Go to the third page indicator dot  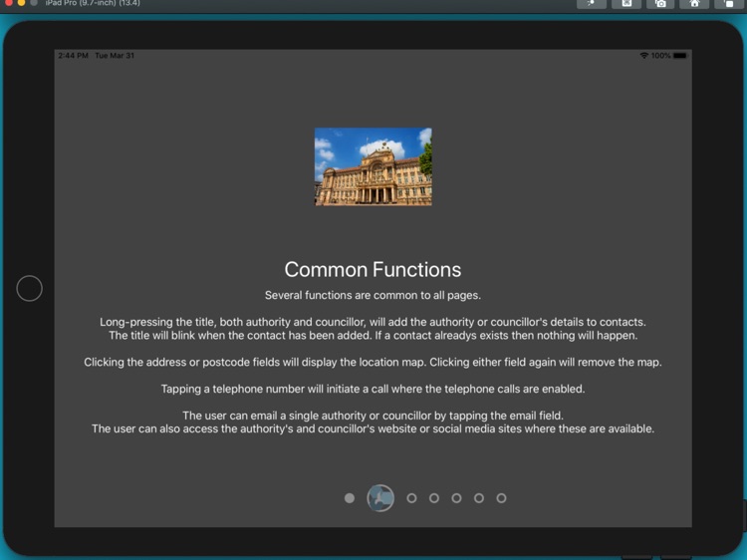tap(411, 498)
